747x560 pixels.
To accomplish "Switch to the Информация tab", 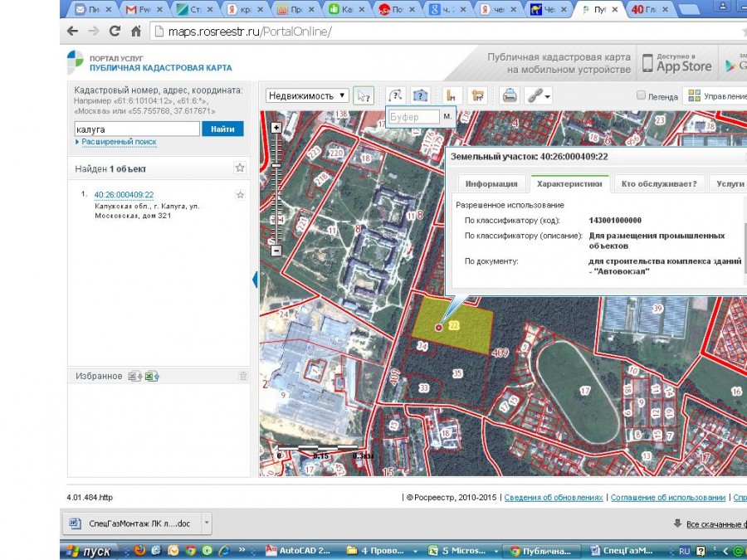I will [x=491, y=184].
